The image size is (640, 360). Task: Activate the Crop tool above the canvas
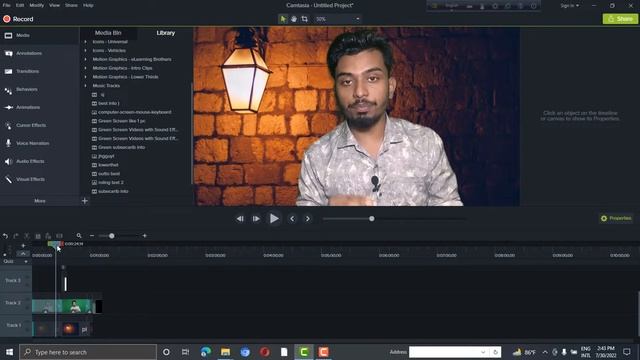click(x=304, y=19)
